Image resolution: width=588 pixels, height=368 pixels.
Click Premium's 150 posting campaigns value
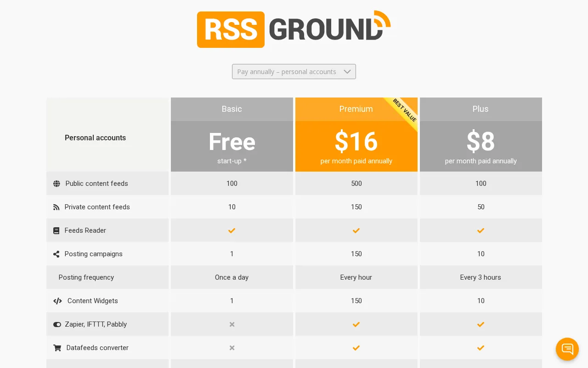click(x=356, y=254)
